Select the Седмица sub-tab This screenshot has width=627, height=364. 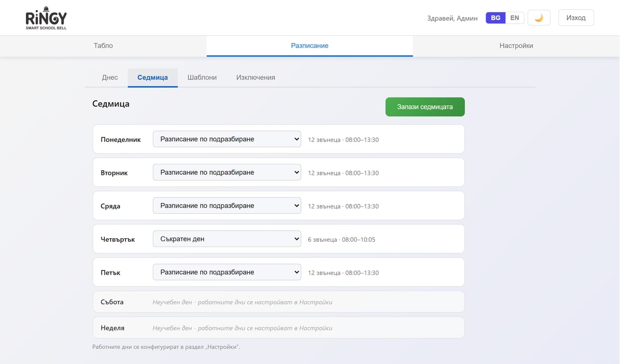[x=153, y=77]
